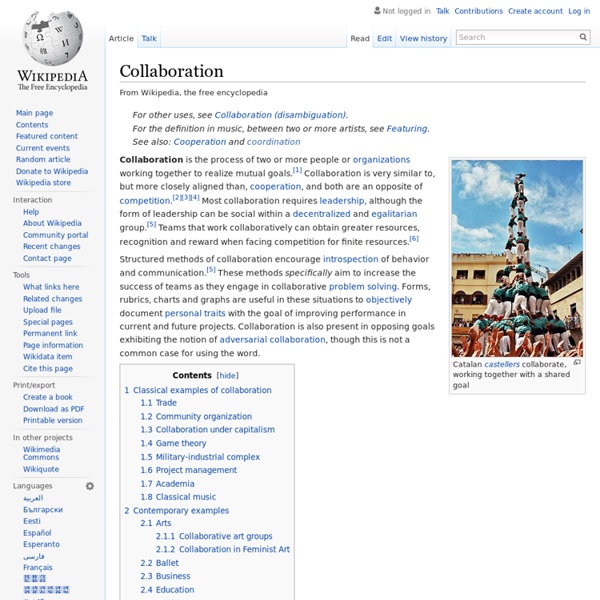The image size is (600, 600).
Task: Jump to 2.2 Ballet section
Action: [159, 563]
